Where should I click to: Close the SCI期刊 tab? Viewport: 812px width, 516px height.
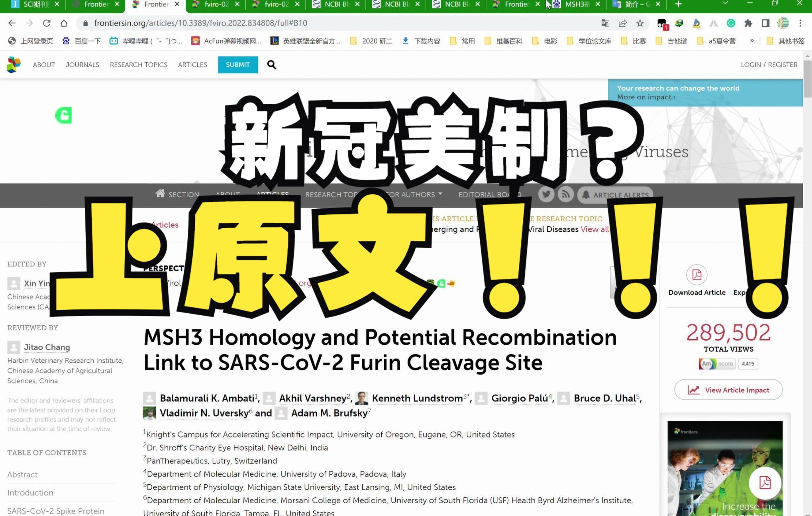point(57,4)
